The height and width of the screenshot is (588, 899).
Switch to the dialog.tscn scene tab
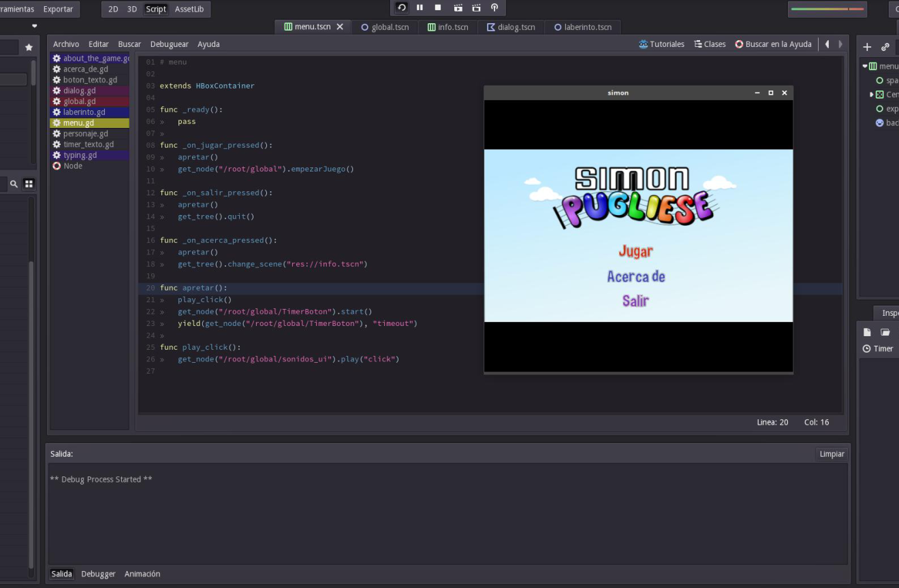pos(510,27)
